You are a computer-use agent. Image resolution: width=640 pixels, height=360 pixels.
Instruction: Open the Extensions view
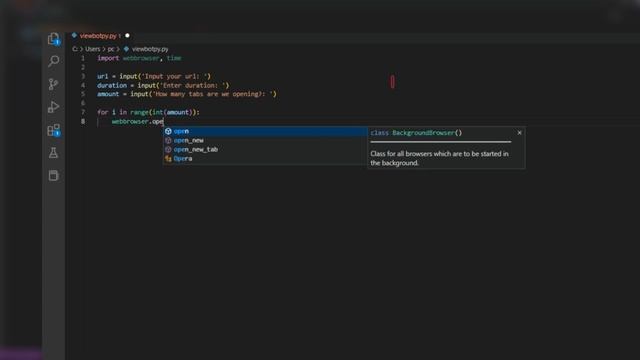pyautogui.click(x=53, y=130)
